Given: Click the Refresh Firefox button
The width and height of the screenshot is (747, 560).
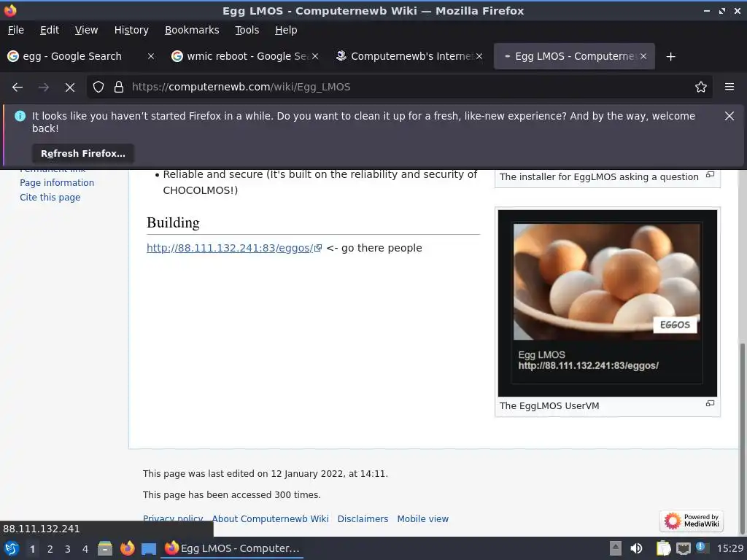Looking at the screenshot, I should tap(83, 154).
